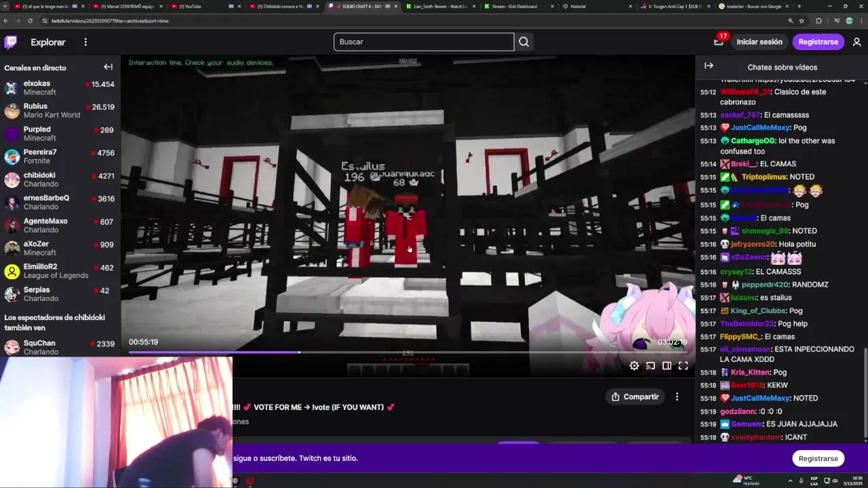Focus the Buscar search field
The image size is (868, 488).
click(x=424, y=42)
